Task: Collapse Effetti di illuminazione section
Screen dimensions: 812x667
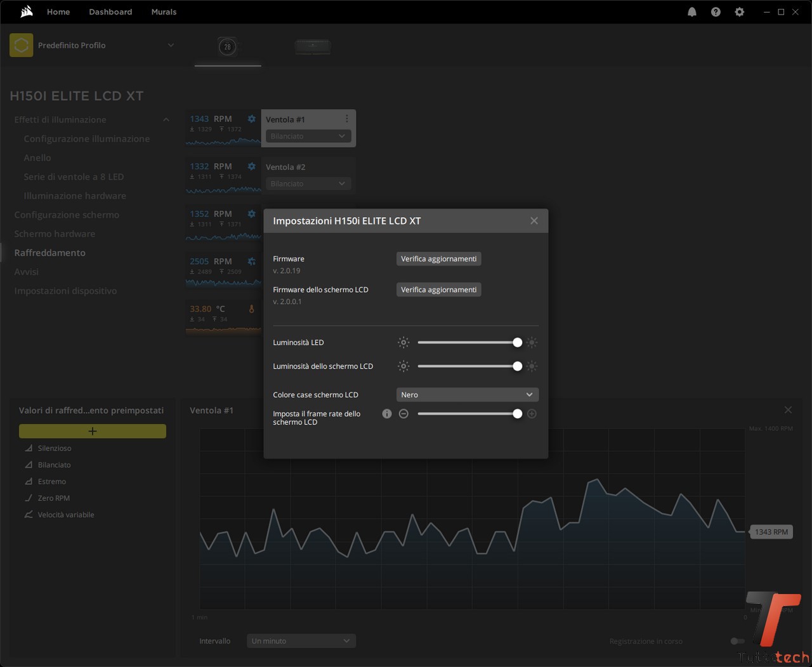Action: 166,119
